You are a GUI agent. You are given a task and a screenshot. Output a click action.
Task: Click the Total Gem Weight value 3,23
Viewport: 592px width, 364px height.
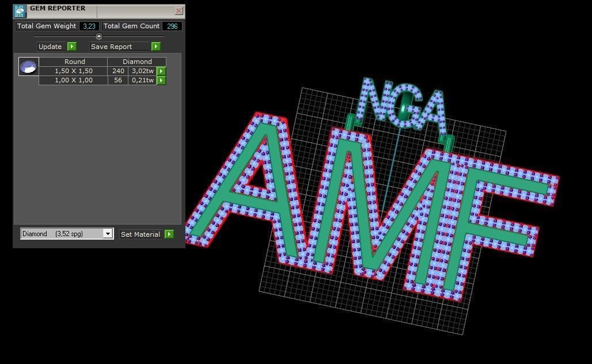(x=89, y=26)
